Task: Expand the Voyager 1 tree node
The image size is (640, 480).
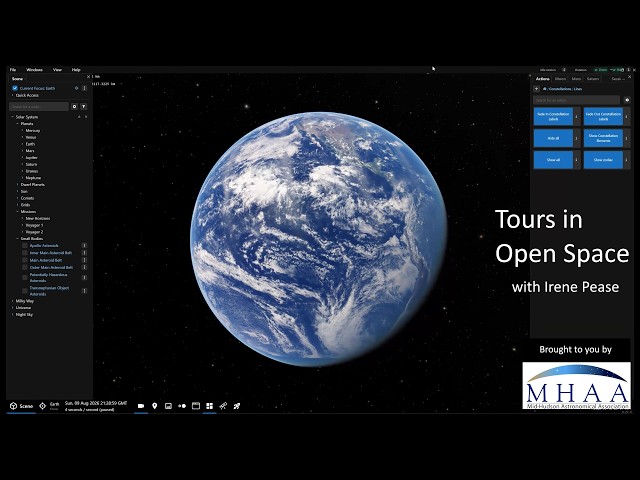Action: pos(22,225)
